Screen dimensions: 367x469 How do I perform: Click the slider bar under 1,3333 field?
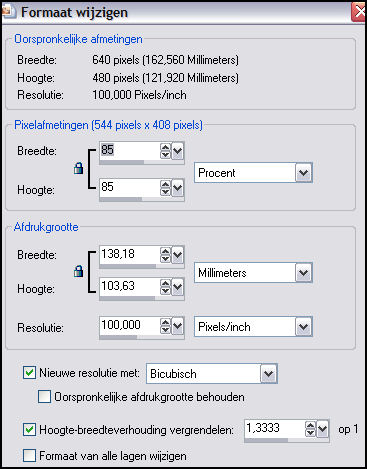tap(287, 440)
